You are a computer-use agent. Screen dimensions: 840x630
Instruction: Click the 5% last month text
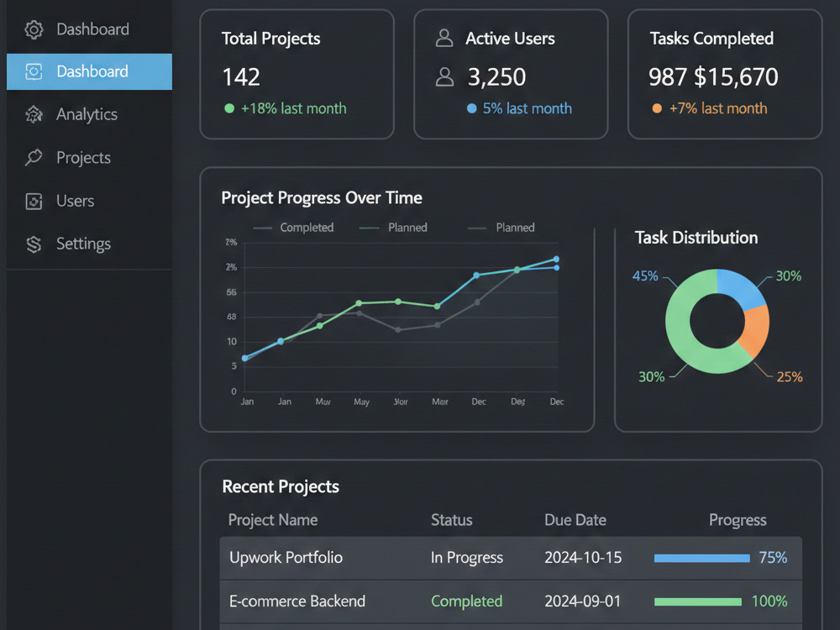[528, 108]
